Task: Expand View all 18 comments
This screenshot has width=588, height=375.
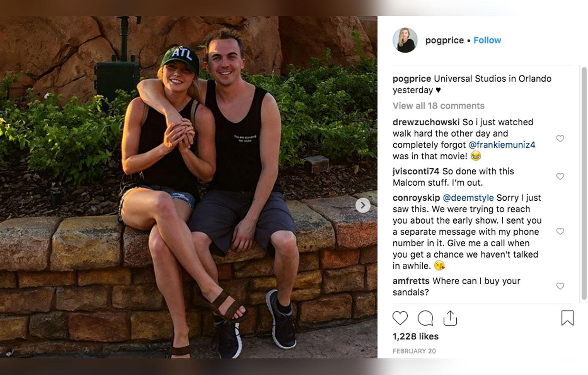Action: [x=438, y=106]
